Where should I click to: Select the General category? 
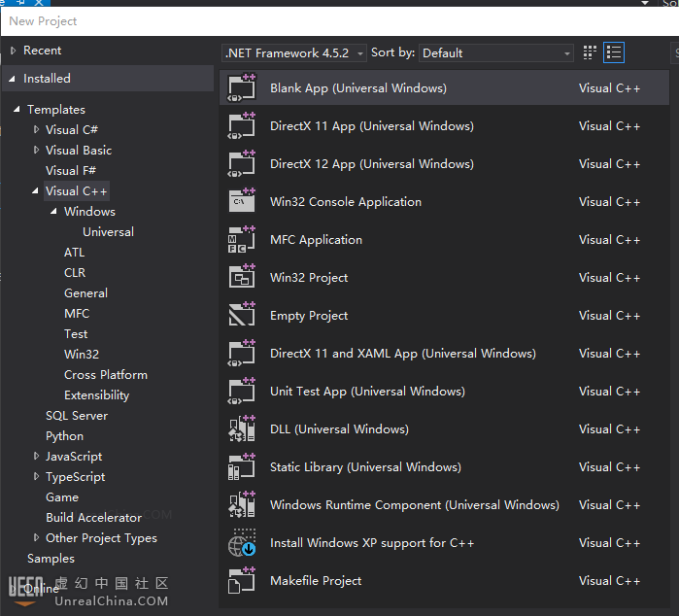click(85, 293)
